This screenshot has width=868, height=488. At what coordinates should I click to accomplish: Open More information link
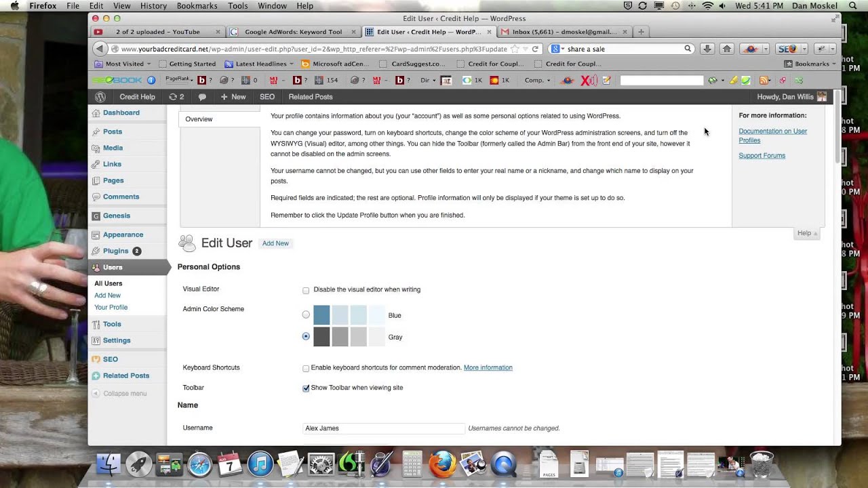(488, 367)
